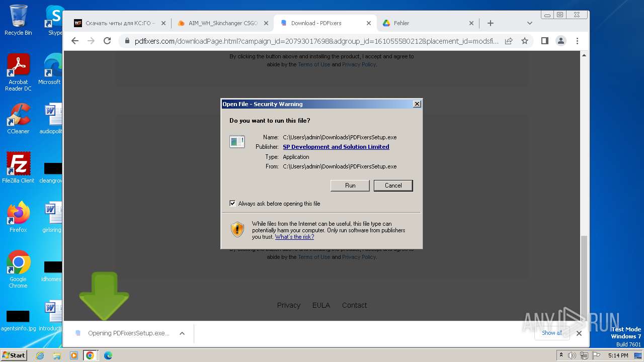Viewport: 644px width, 362px height.
Task: Open Windows Media Player taskbar icon
Action: coord(74,355)
